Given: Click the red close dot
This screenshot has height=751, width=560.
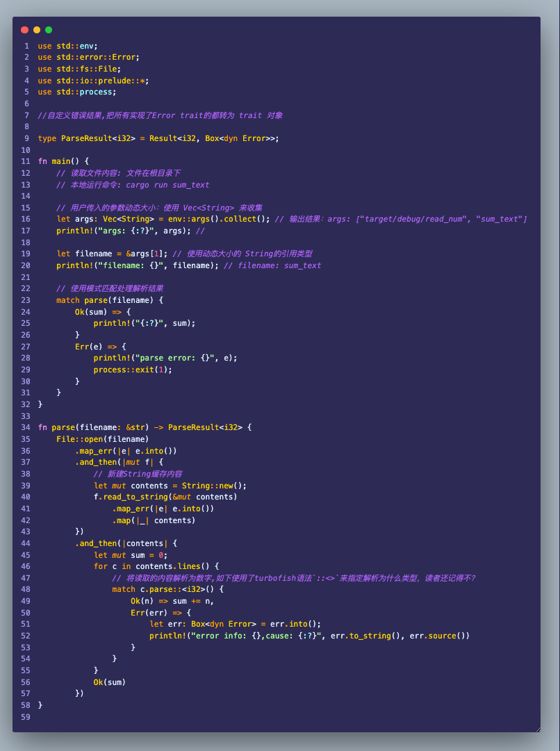Looking at the screenshot, I should (25, 30).
